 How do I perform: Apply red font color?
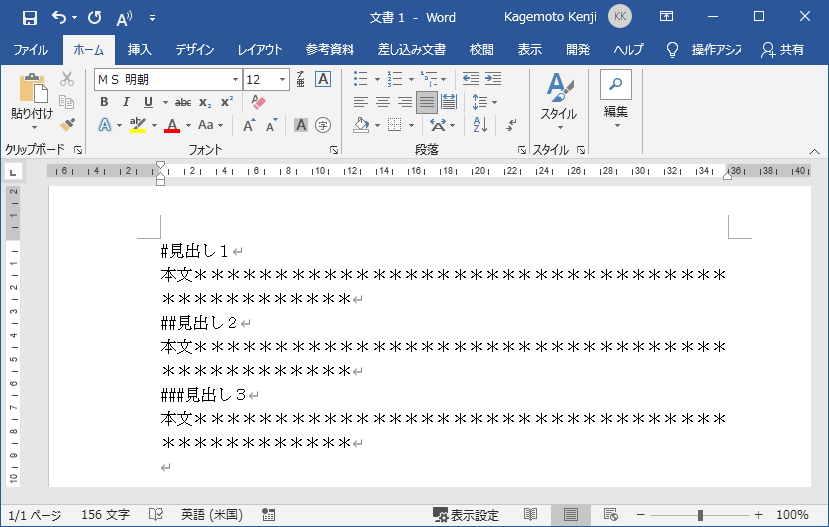pos(172,125)
